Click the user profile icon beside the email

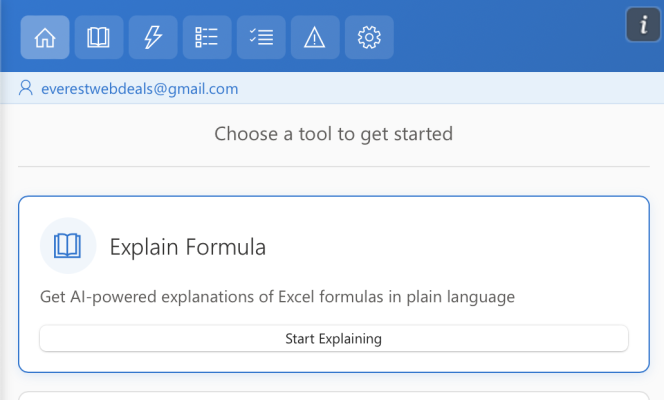(26, 88)
